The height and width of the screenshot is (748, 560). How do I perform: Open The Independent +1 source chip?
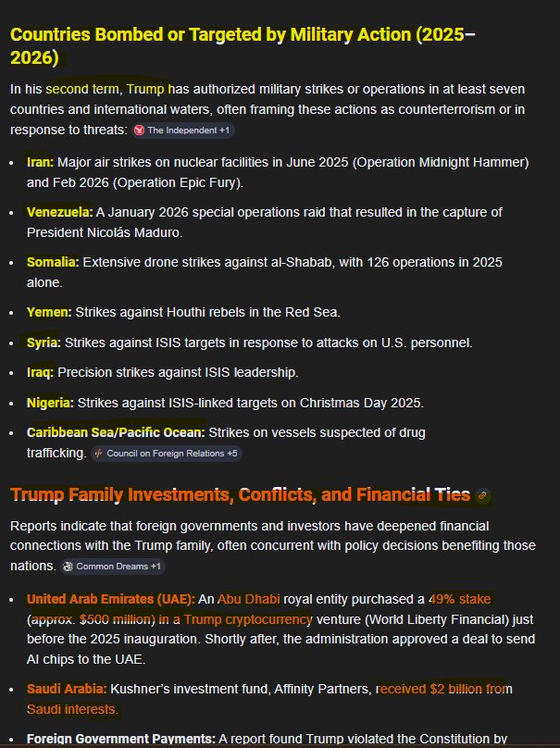tap(183, 131)
